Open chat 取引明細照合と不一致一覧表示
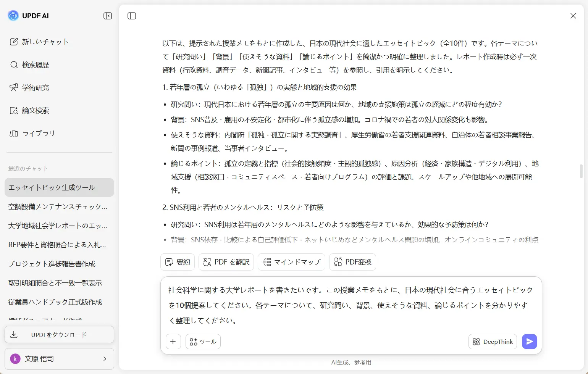The height and width of the screenshot is (374, 588). point(59,283)
